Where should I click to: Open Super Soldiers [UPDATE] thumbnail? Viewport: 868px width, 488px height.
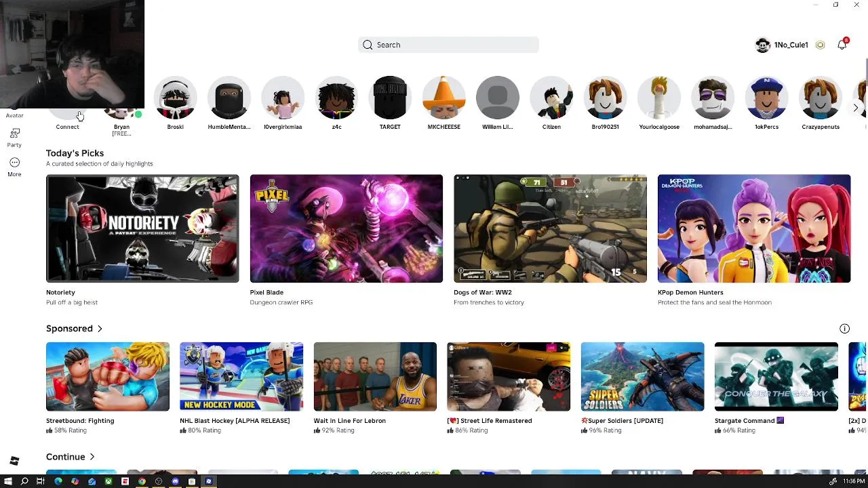click(x=642, y=377)
